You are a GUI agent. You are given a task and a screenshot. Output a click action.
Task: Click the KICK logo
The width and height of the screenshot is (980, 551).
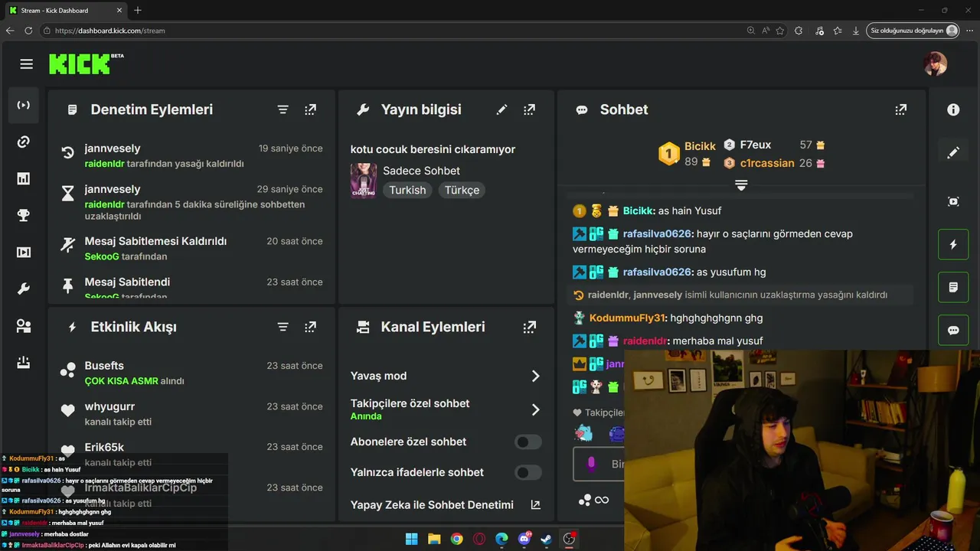[x=80, y=64]
